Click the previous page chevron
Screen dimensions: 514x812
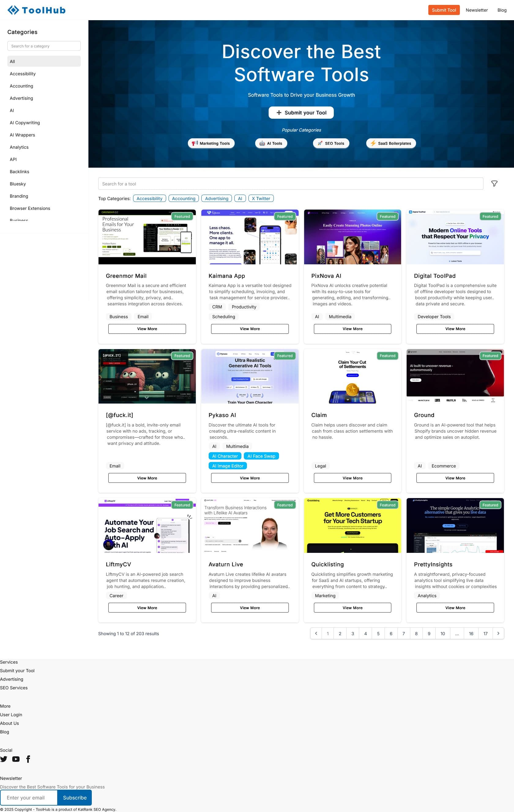pyautogui.click(x=316, y=633)
